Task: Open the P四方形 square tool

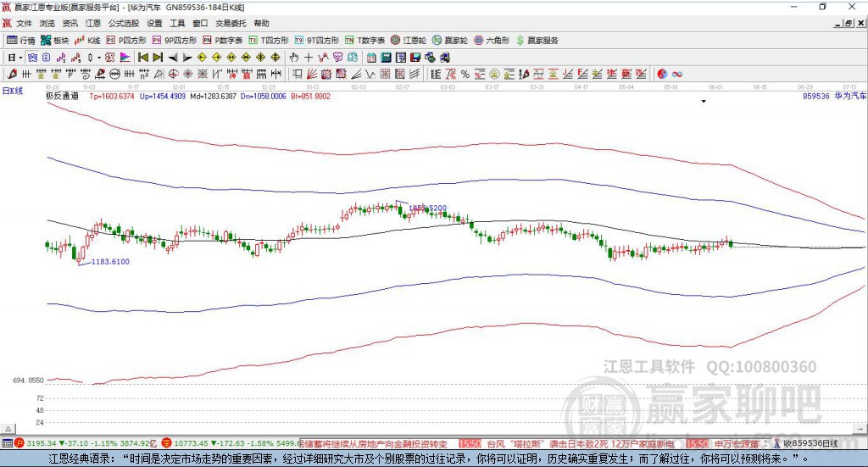Action: tap(126, 41)
